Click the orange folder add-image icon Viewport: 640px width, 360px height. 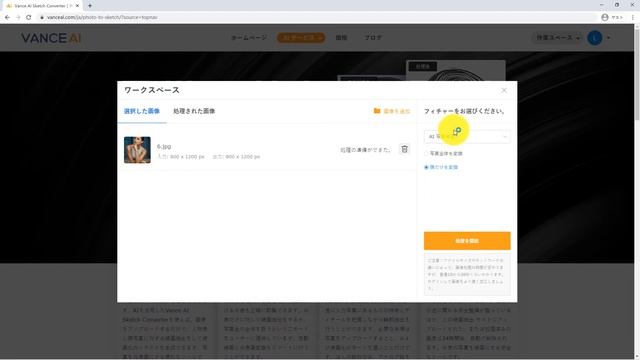pos(377,111)
